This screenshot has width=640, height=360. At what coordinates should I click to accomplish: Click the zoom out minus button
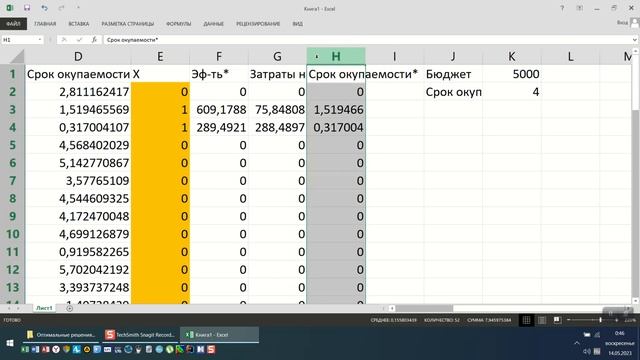(x=569, y=320)
